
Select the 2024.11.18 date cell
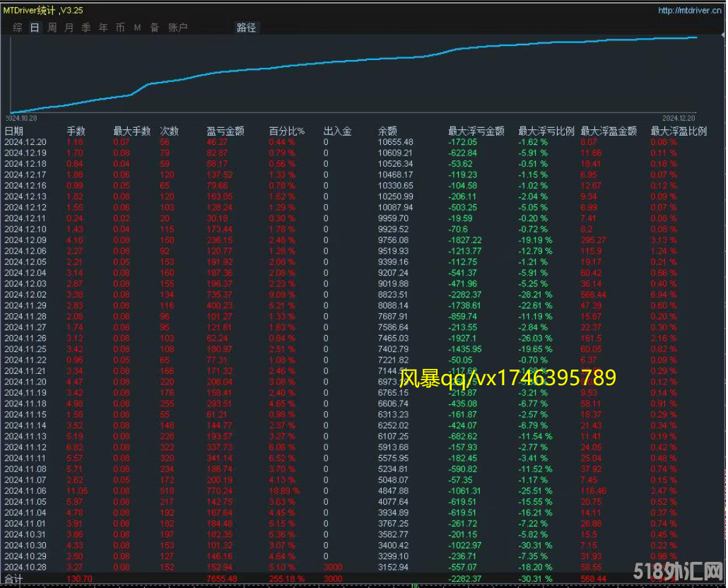click(x=25, y=404)
